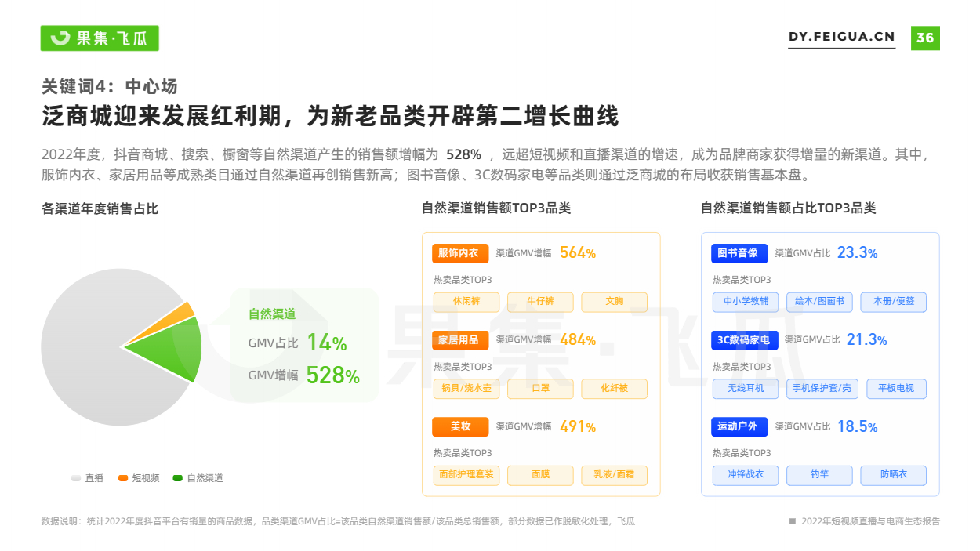The image size is (980, 551).
Task: Click the page number 36 badge
Action: (925, 38)
